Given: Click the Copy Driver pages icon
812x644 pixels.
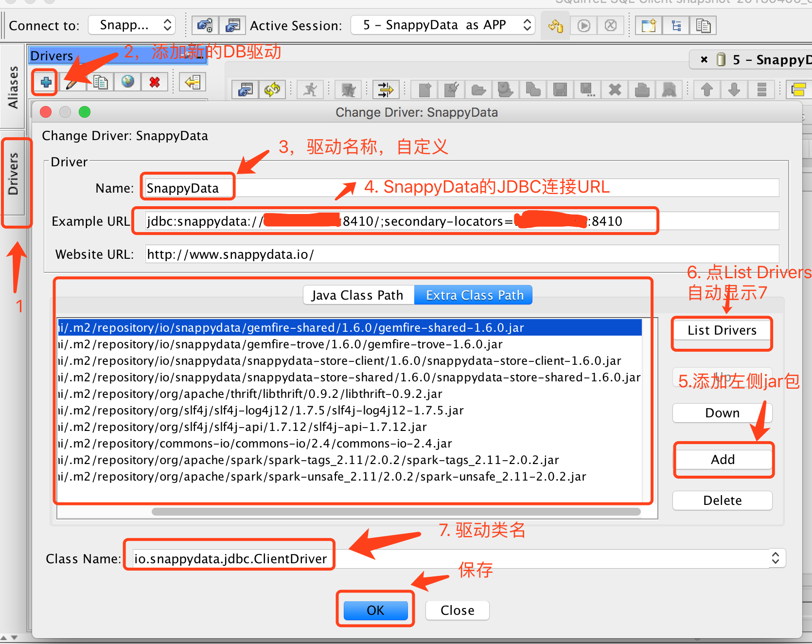Looking at the screenshot, I should tap(101, 82).
